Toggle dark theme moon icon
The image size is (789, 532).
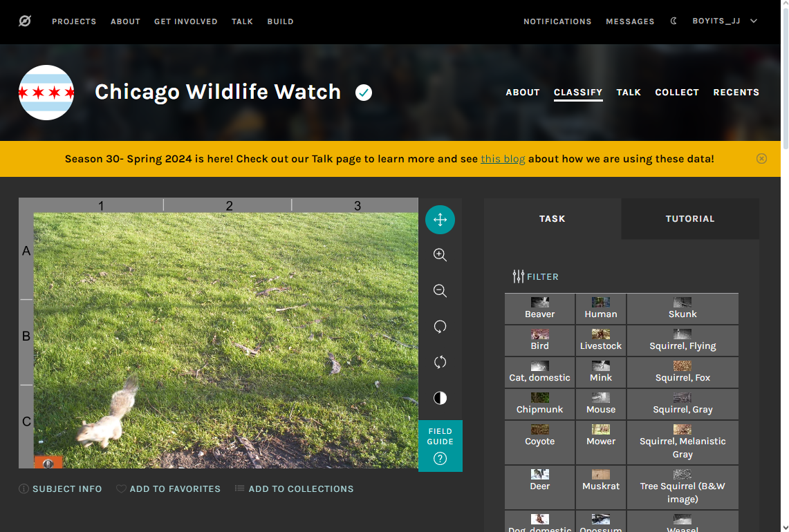click(x=674, y=21)
